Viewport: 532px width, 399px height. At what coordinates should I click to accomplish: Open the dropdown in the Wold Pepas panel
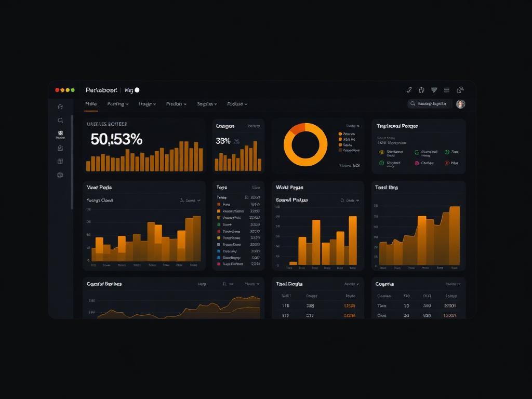[352, 200]
